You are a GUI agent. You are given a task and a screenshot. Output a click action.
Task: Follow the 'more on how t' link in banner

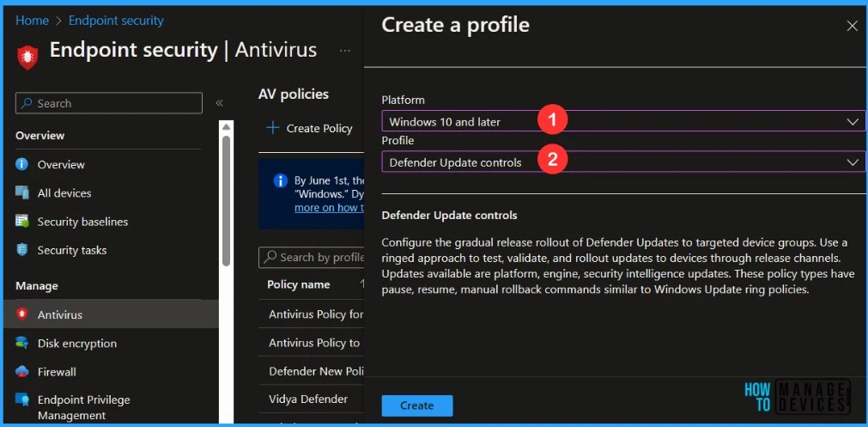tap(330, 208)
